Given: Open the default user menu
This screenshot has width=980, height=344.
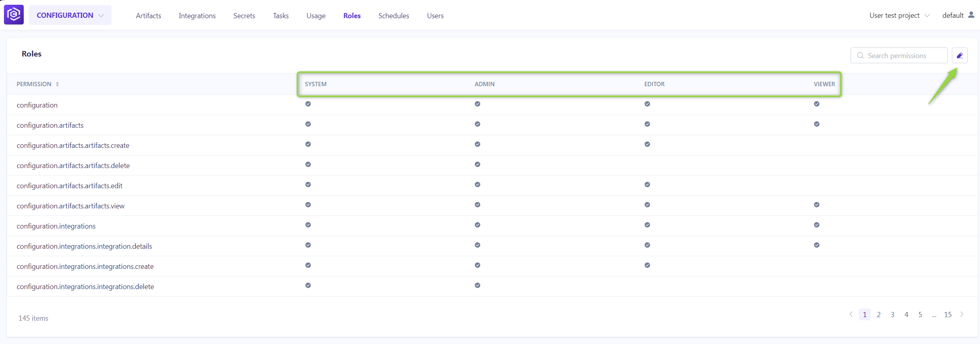Looking at the screenshot, I should [953, 15].
